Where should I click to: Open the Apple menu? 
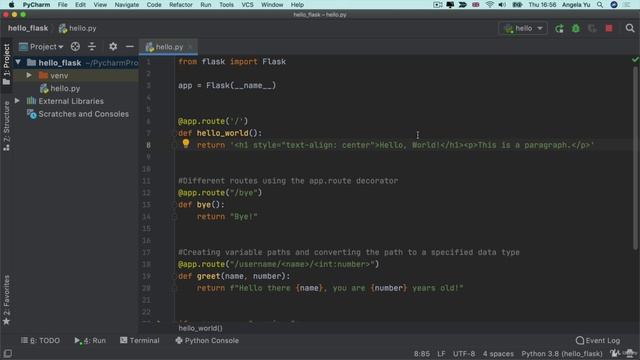pos(11,5)
